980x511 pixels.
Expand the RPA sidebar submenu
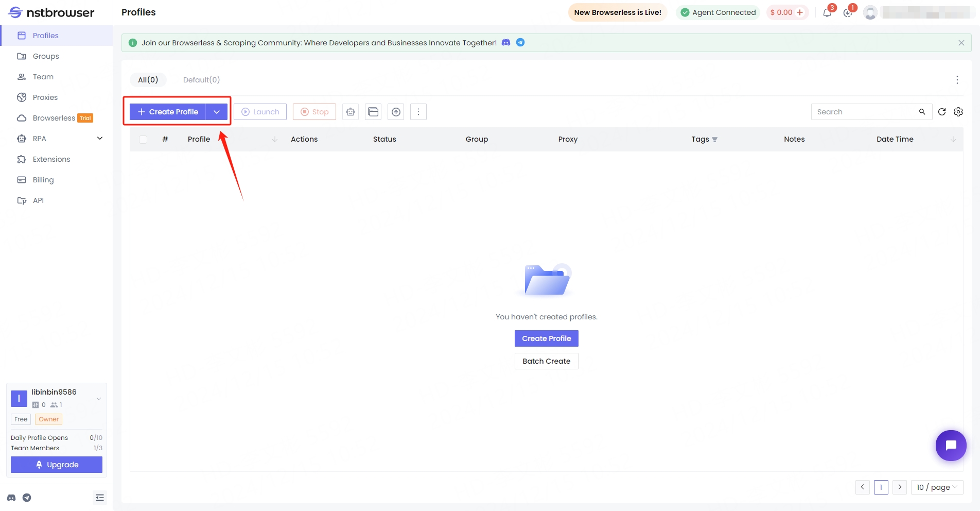tap(100, 139)
